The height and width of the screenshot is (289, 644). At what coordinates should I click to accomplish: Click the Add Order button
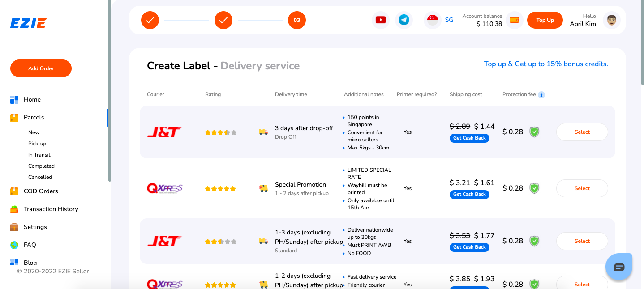(x=41, y=68)
